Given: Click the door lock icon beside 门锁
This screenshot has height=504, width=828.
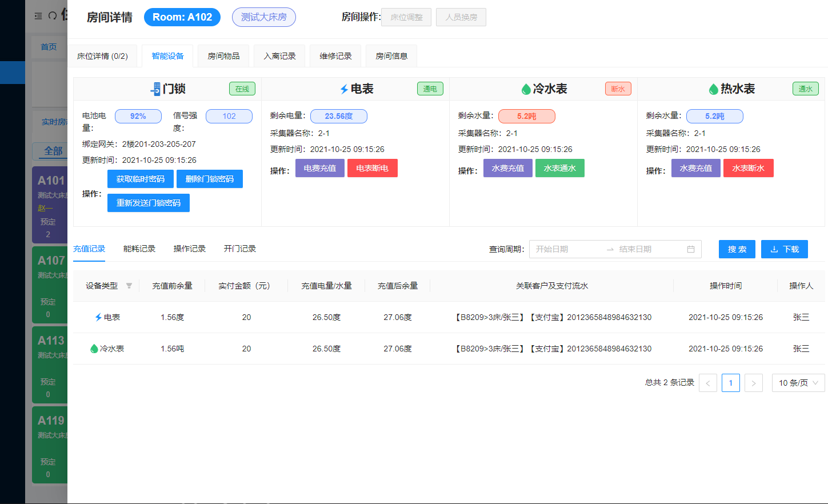Looking at the screenshot, I should pos(155,89).
